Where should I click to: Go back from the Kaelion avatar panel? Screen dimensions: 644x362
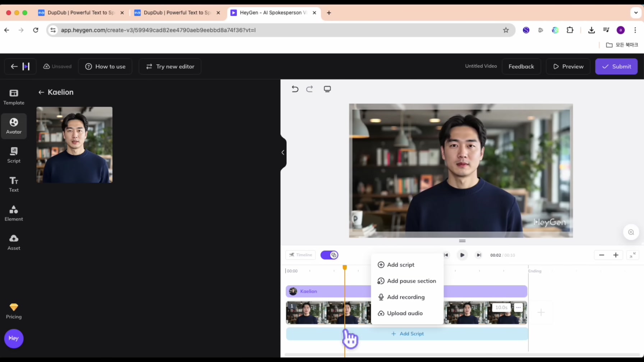tap(41, 92)
